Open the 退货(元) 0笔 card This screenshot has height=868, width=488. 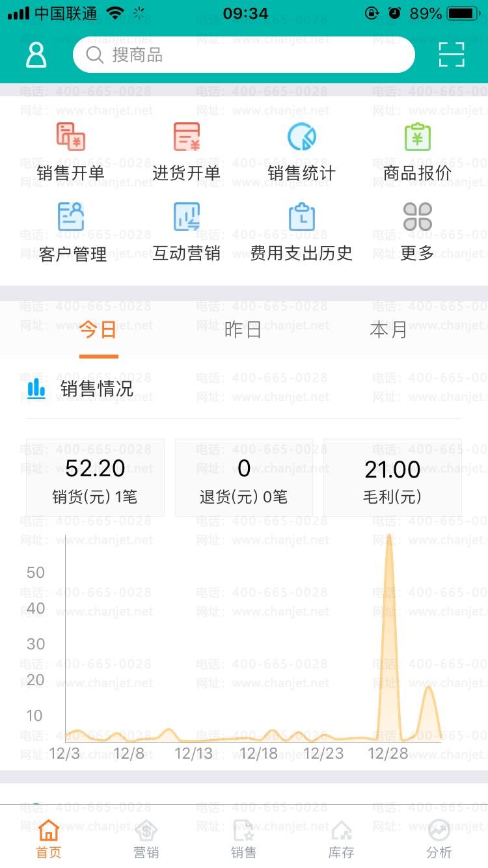pos(244,478)
